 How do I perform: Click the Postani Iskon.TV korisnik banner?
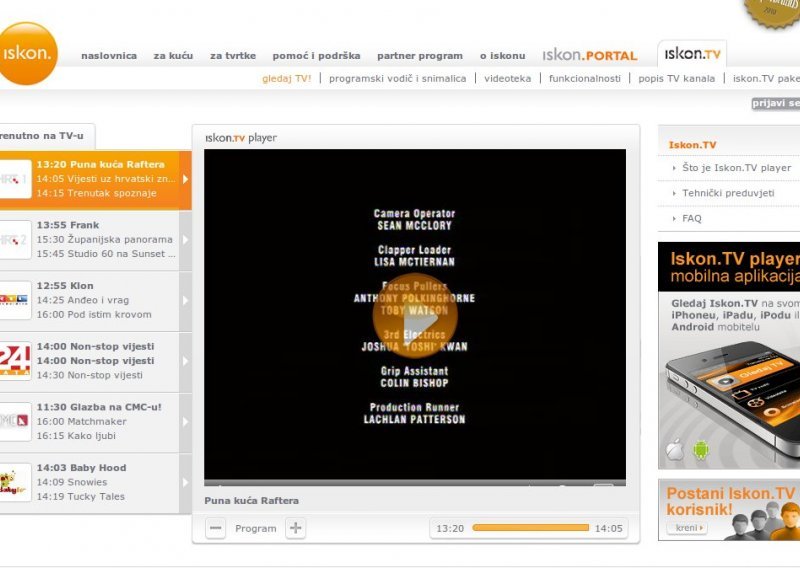point(729,510)
